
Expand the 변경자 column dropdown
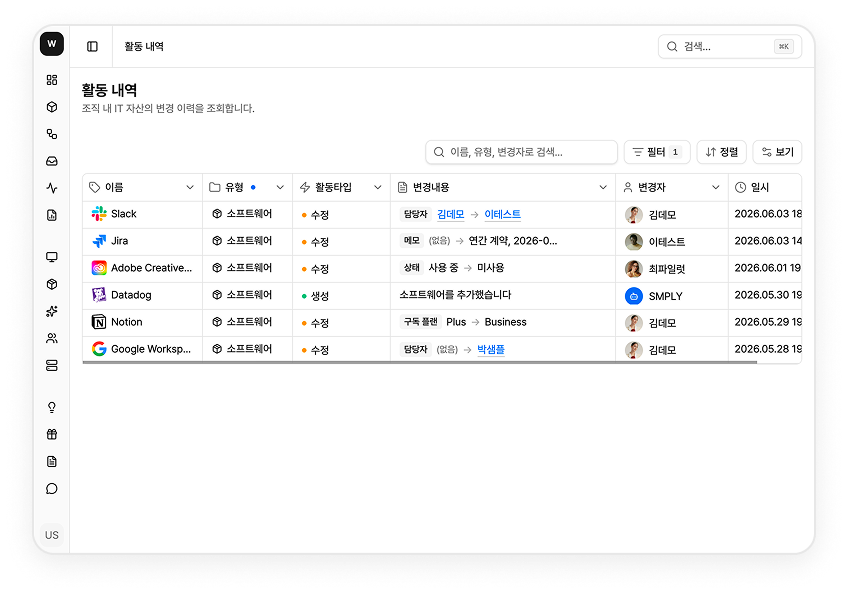(x=716, y=187)
